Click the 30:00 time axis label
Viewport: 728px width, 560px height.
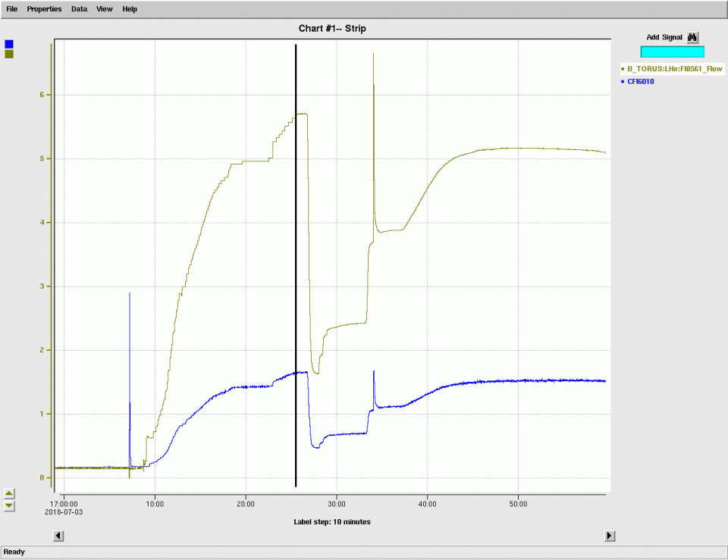(337, 505)
